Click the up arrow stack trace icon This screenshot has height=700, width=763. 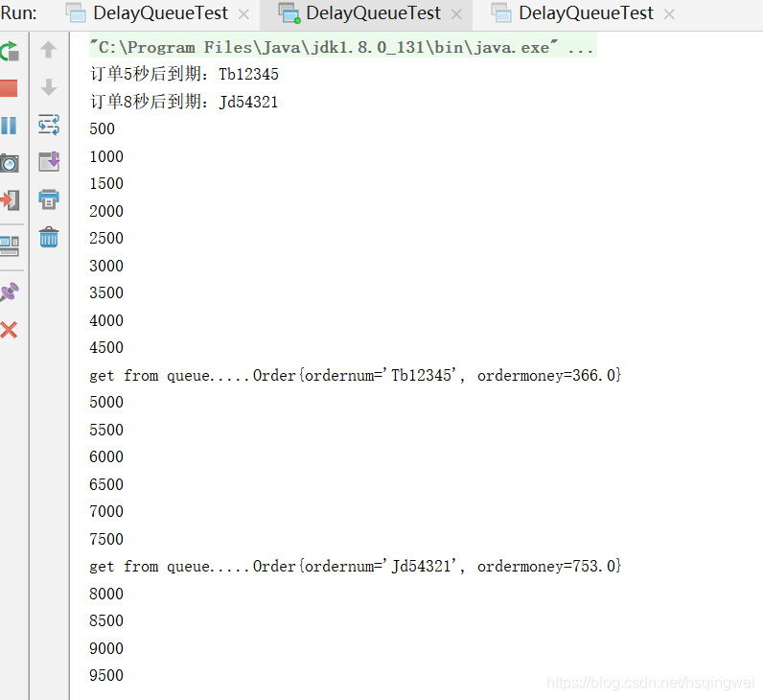(x=48, y=50)
